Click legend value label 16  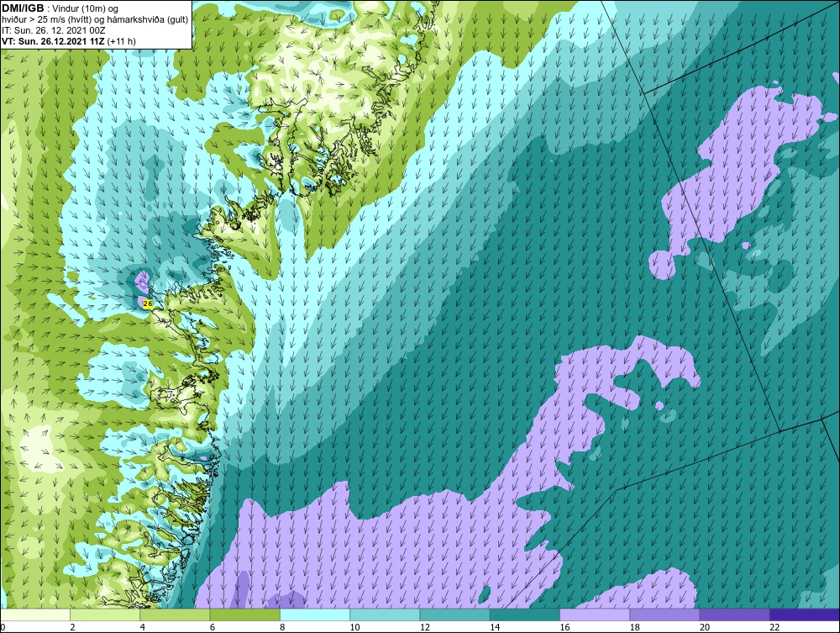pyautogui.click(x=564, y=628)
